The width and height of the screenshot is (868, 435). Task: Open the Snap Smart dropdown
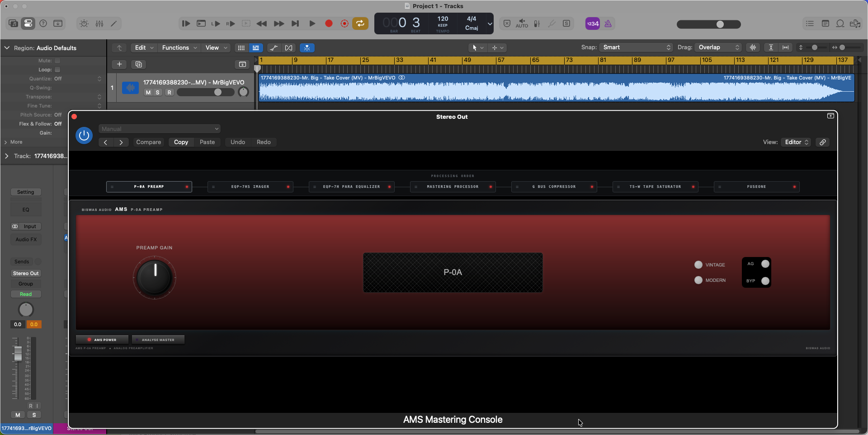click(636, 47)
